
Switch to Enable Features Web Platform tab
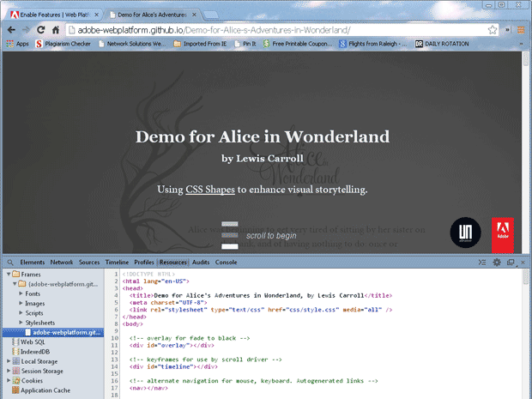point(54,15)
